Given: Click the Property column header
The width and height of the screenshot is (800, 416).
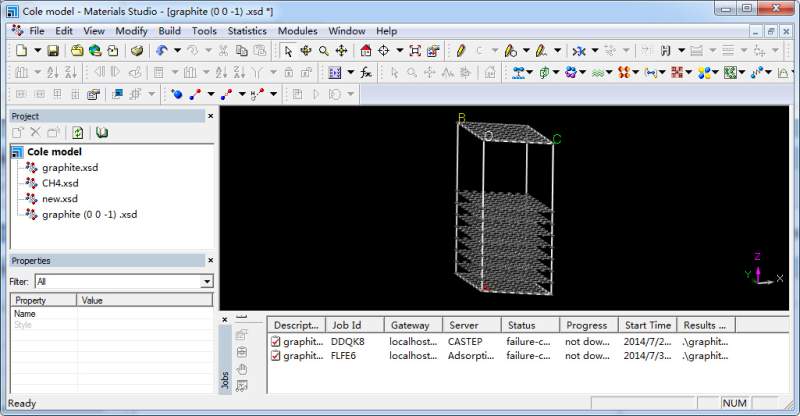Looking at the screenshot, I should tap(43, 300).
